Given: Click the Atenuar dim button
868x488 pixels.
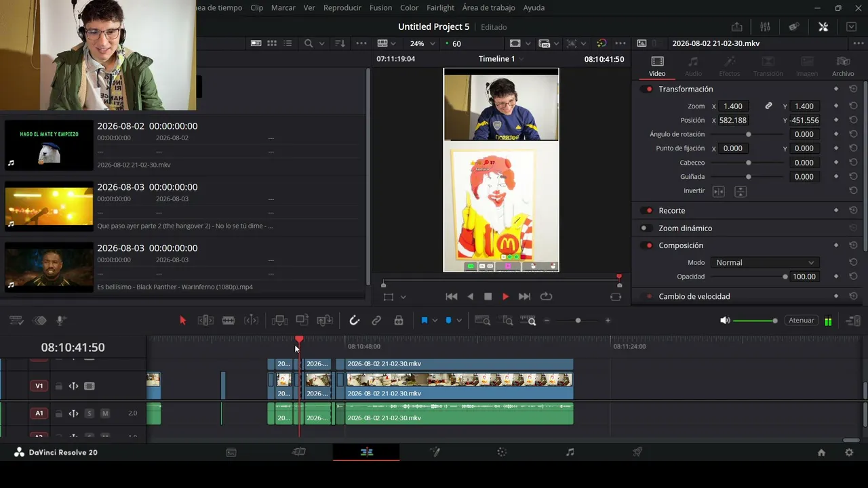Looking at the screenshot, I should [802, 321].
